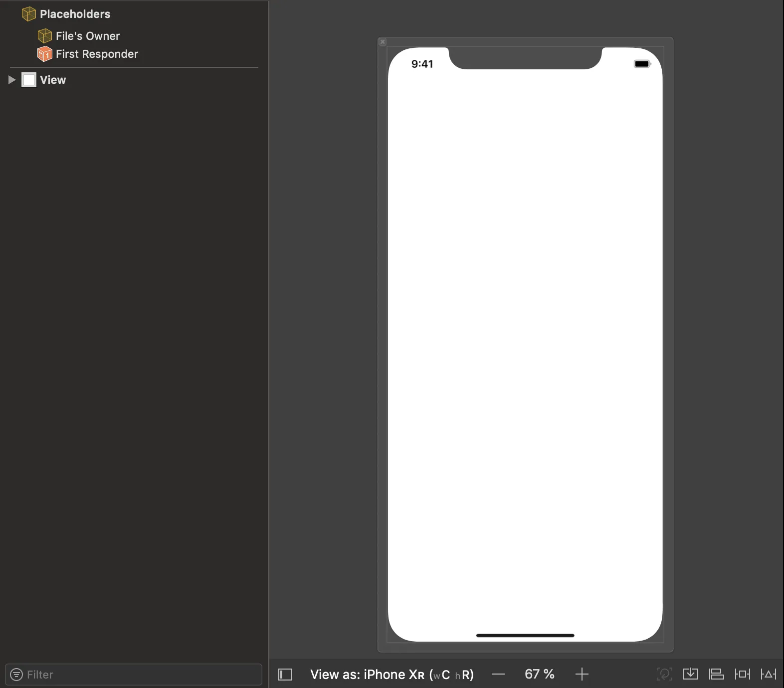Click the First Responder orange cube icon
This screenshot has height=688, width=784.
(45, 54)
